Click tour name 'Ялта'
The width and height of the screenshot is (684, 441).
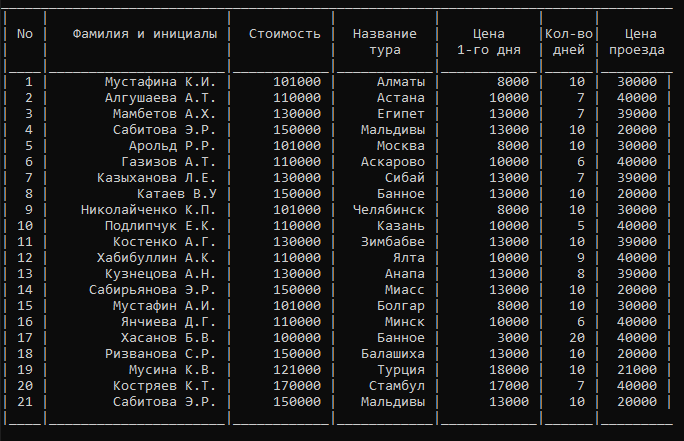tap(409, 258)
